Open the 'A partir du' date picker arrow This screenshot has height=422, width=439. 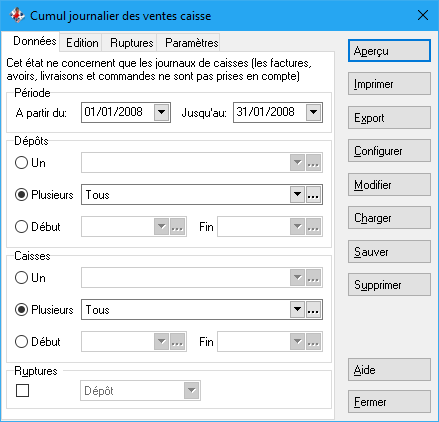[x=162, y=112]
